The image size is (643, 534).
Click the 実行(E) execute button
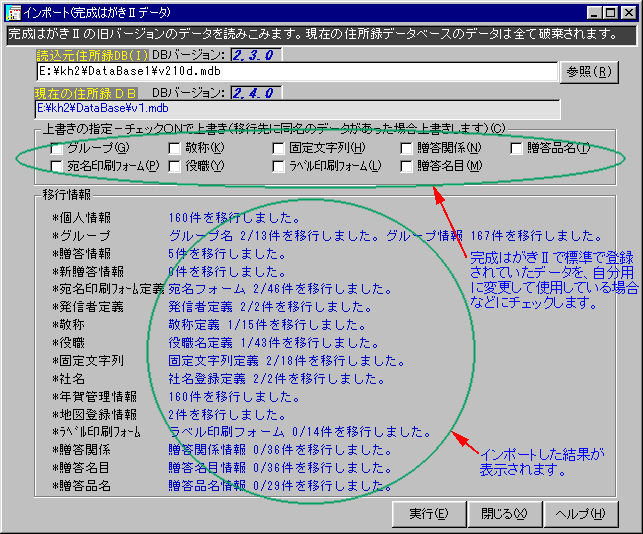pyautogui.click(x=428, y=513)
